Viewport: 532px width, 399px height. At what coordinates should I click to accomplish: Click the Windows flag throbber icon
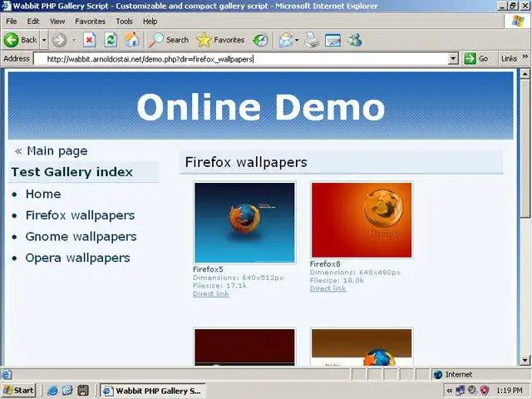(518, 21)
